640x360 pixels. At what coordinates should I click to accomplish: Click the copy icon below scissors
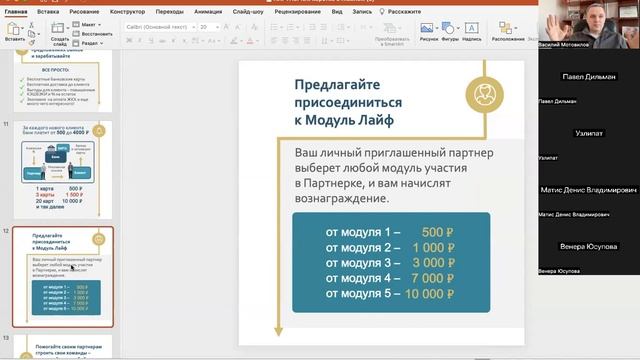coord(31,34)
